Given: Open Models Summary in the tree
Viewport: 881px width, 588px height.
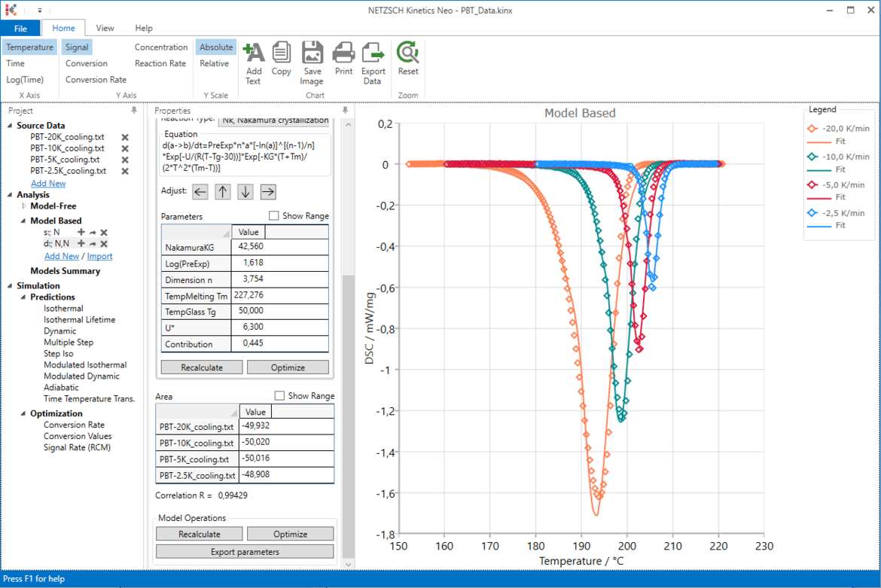Looking at the screenshot, I should click(x=66, y=271).
